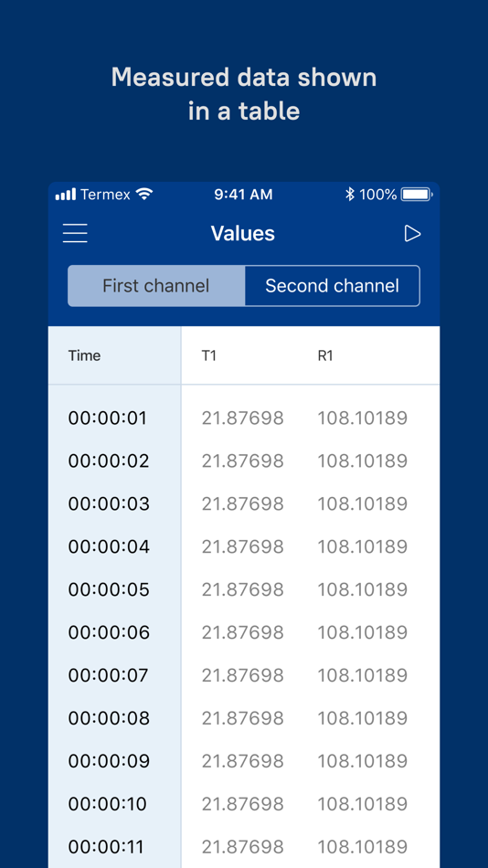Select the 00:00:07 time cell
The width and height of the screenshot is (488, 868).
point(109,675)
